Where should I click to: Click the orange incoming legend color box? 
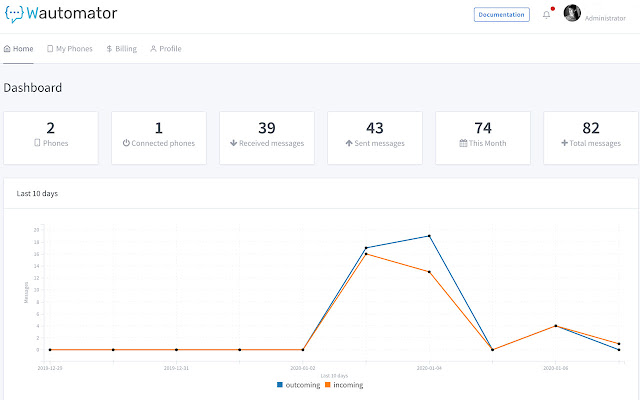tap(327, 385)
